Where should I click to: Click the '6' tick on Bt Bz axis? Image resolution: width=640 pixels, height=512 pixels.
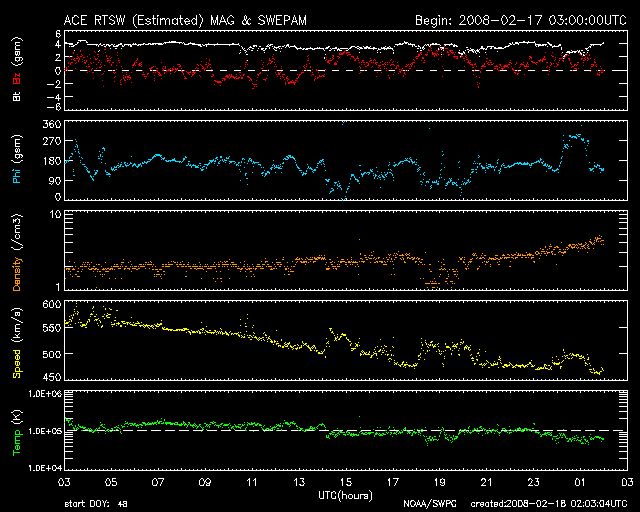pyautogui.click(x=58, y=34)
